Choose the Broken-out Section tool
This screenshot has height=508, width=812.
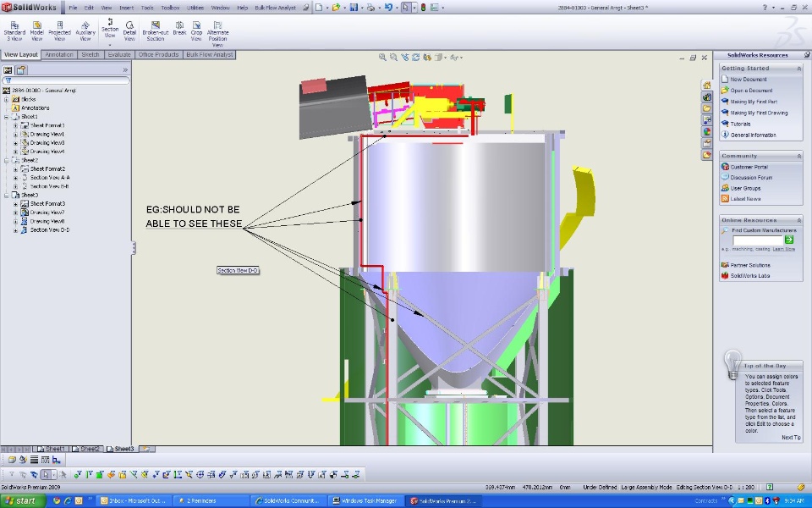tap(156, 31)
